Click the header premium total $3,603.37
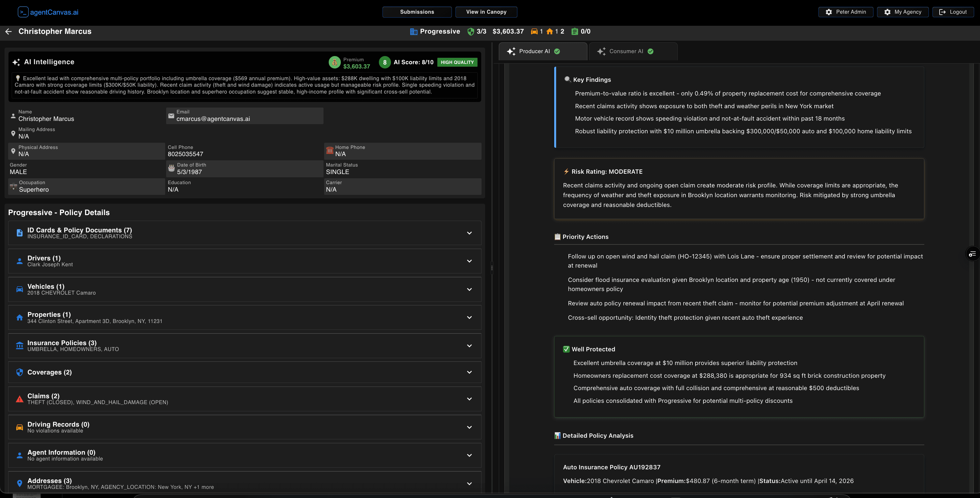The height and width of the screenshot is (498, 980). [x=508, y=32]
